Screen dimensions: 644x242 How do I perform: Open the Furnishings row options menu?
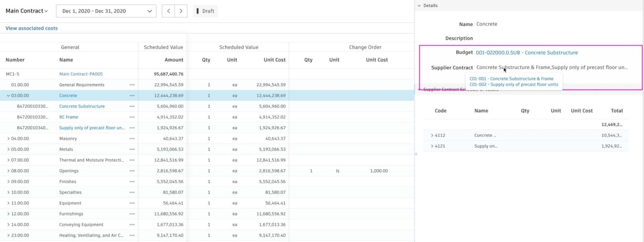(x=132, y=214)
